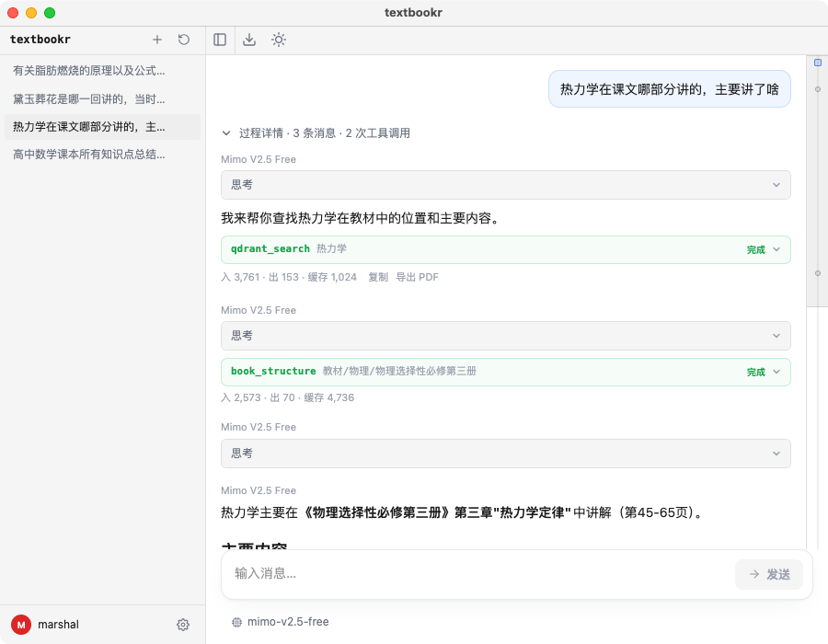Click the download export icon
Viewport: 828px width, 644px height.
tap(249, 40)
